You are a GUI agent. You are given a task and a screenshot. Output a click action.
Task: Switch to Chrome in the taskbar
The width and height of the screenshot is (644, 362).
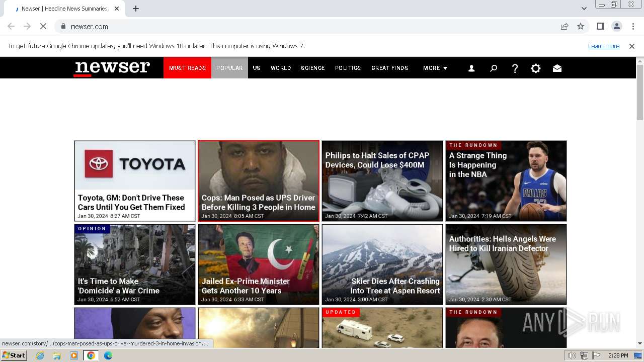(91, 355)
